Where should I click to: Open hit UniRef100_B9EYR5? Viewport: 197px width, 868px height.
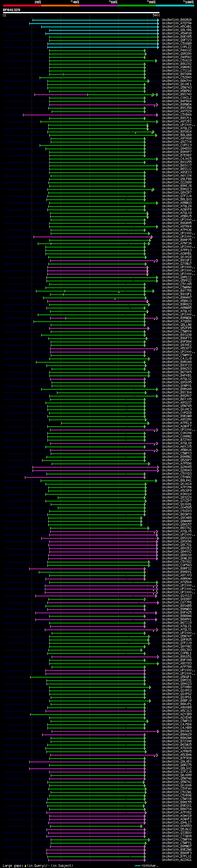tap(177, 37)
